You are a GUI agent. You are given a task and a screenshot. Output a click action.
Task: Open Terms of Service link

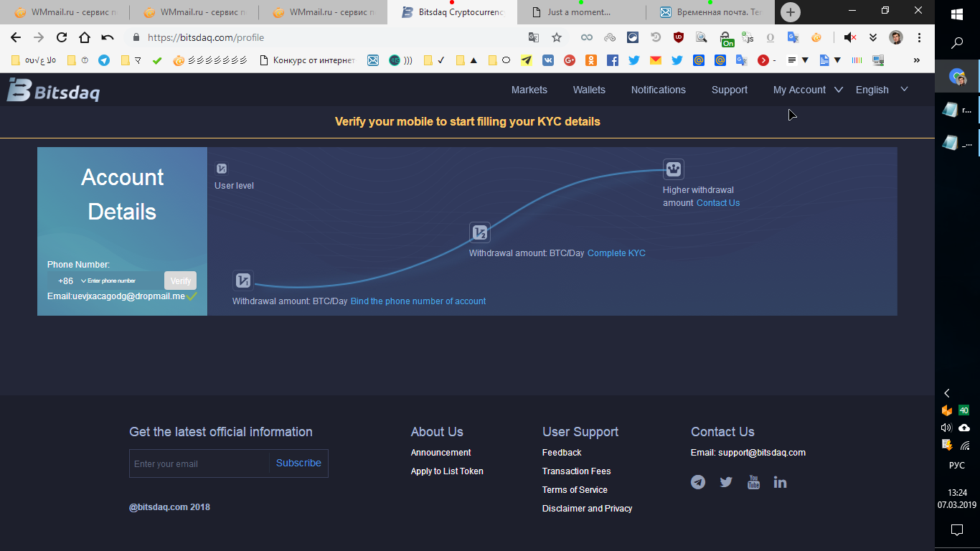[x=575, y=490]
